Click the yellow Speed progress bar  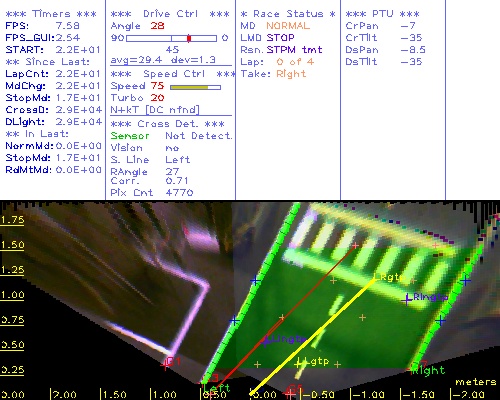[195, 87]
